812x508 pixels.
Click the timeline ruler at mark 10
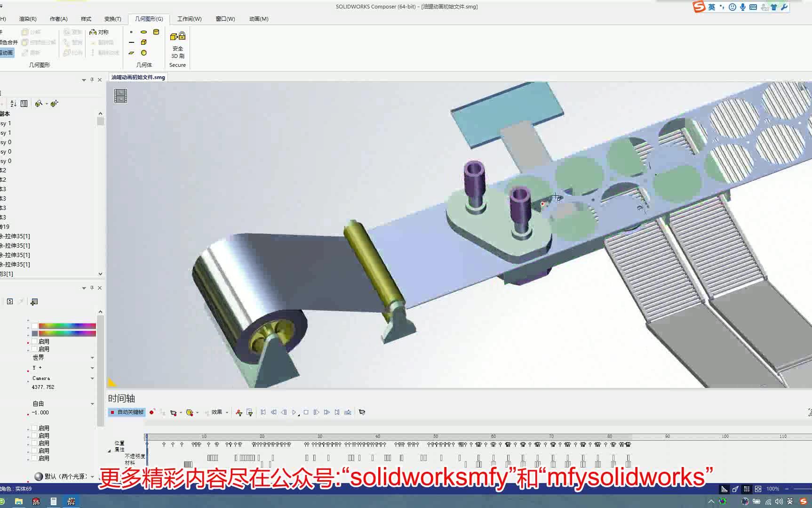(204, 436)
